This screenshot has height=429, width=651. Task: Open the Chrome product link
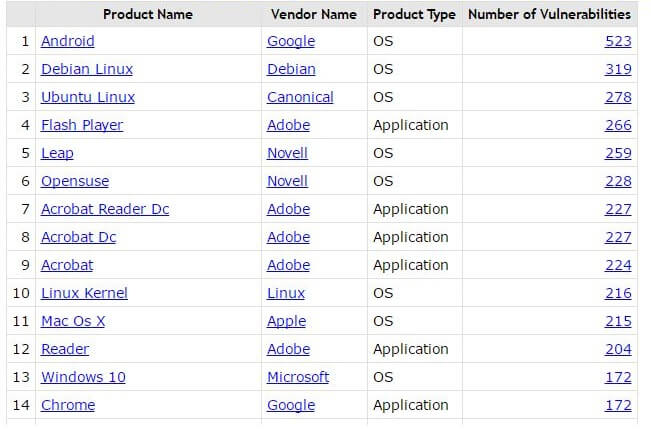(x=68, y=405)
